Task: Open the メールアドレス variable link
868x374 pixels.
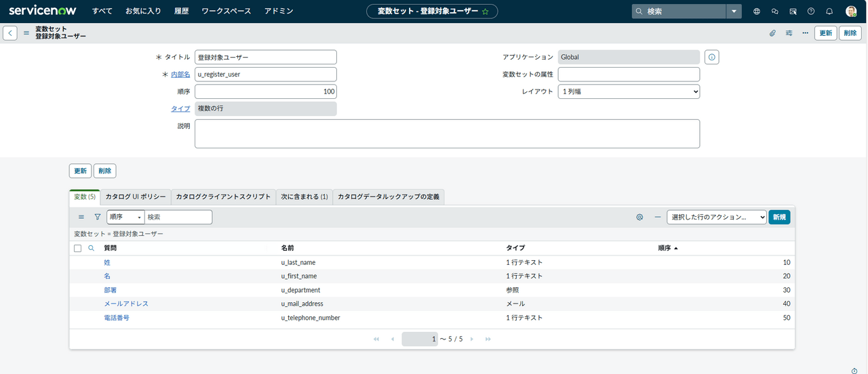Action: pos(126,304)
